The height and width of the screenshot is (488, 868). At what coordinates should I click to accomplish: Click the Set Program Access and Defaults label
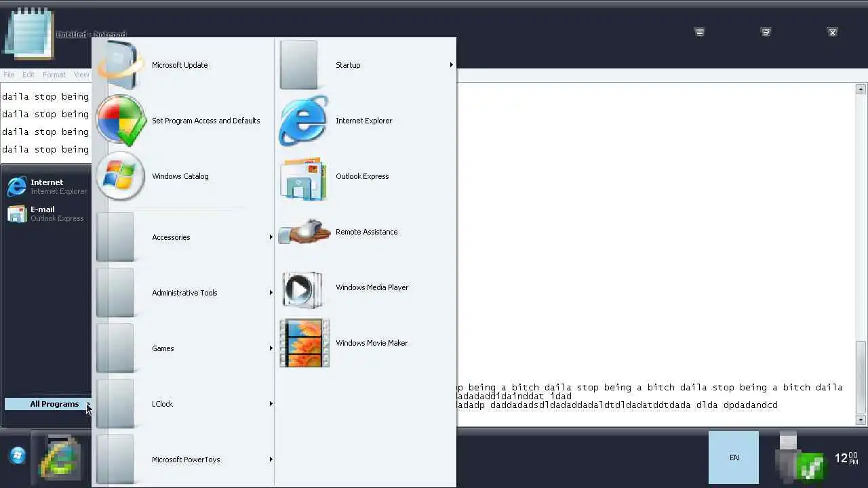click(206, 121)
